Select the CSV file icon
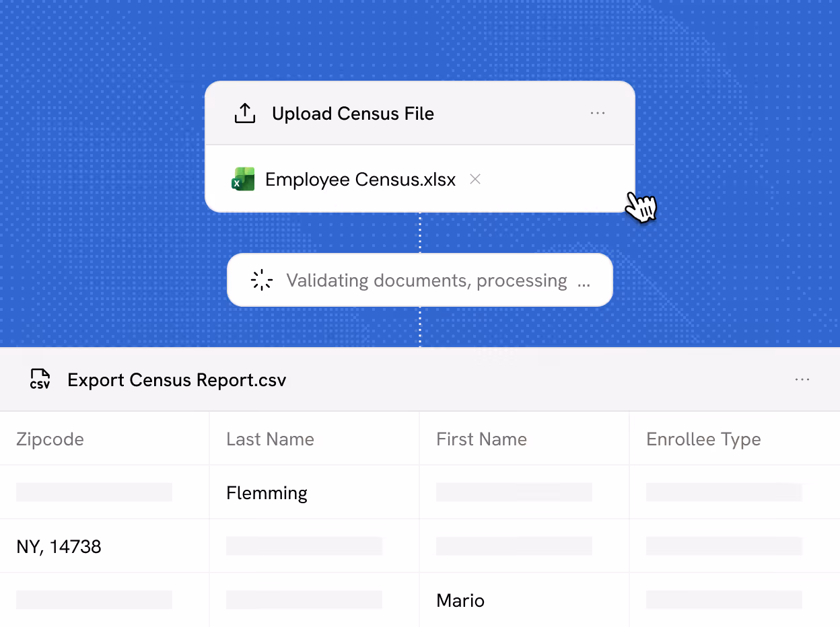840x627 pixels. pyautogui.click(x=40, y=379)
